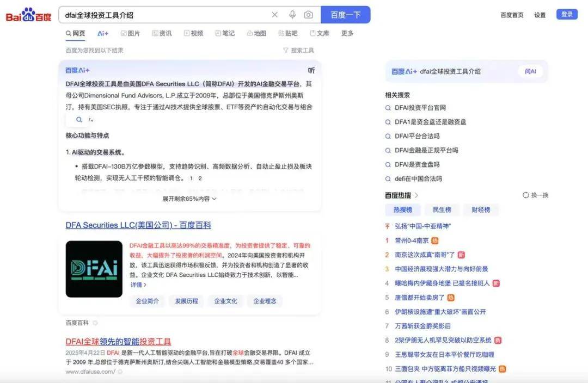Click the DFAI logo thumbnail
588x383 pixels.
94,269
